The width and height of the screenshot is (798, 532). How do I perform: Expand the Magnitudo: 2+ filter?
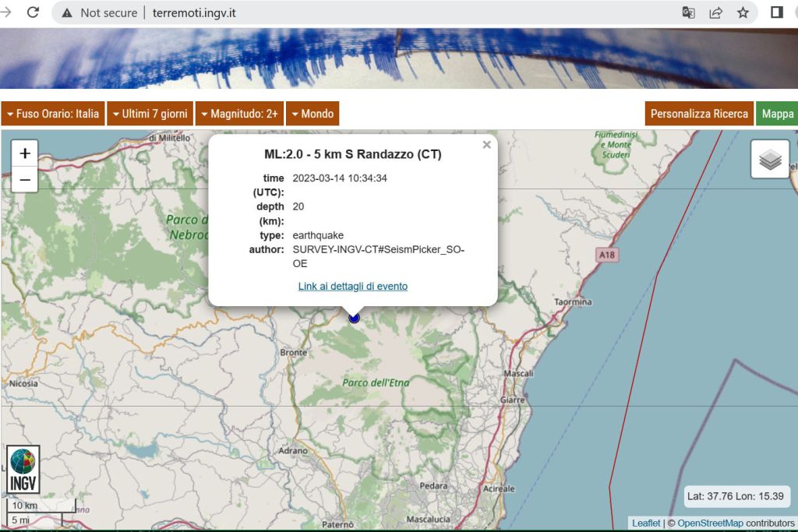click(x=239, y=114)
